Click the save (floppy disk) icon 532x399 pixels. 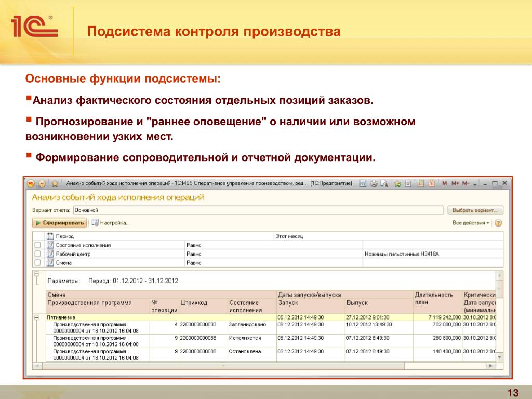coord(363,183)
